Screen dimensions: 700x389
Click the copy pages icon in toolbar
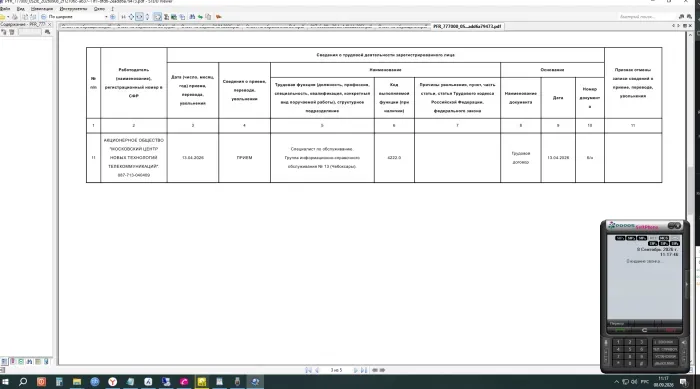pos(208,17)
